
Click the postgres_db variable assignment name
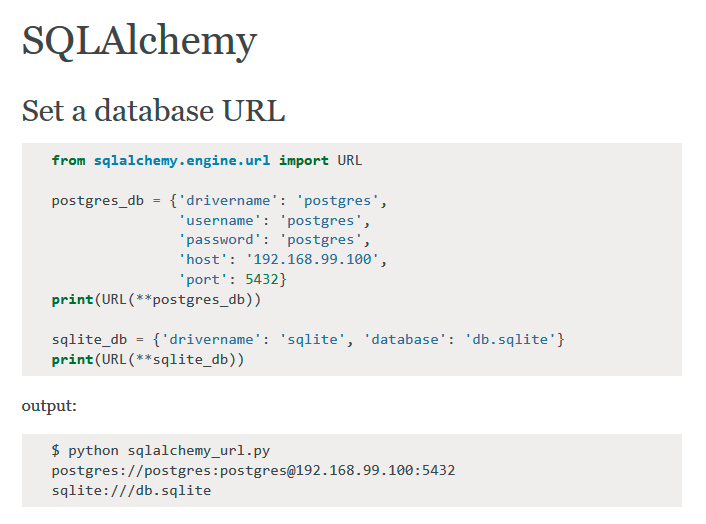pos(97,200)
